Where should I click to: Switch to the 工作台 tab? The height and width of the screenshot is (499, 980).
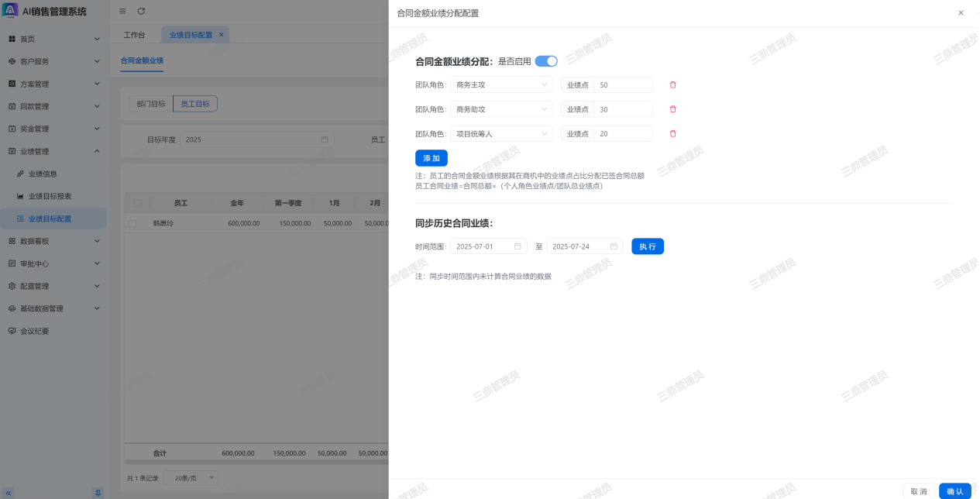(134, 35)
